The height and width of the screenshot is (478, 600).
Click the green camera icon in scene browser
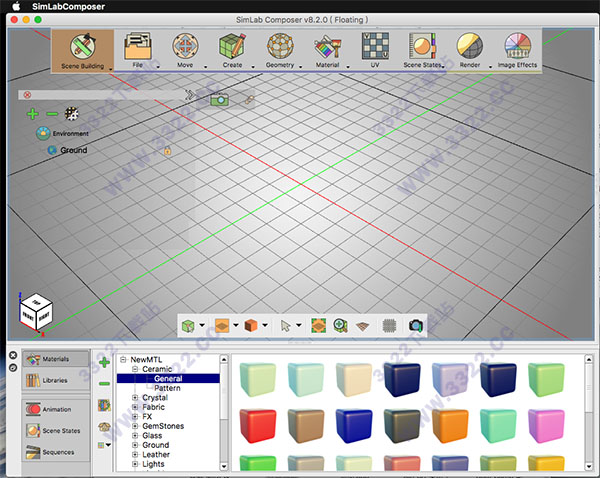pos(220,100)
